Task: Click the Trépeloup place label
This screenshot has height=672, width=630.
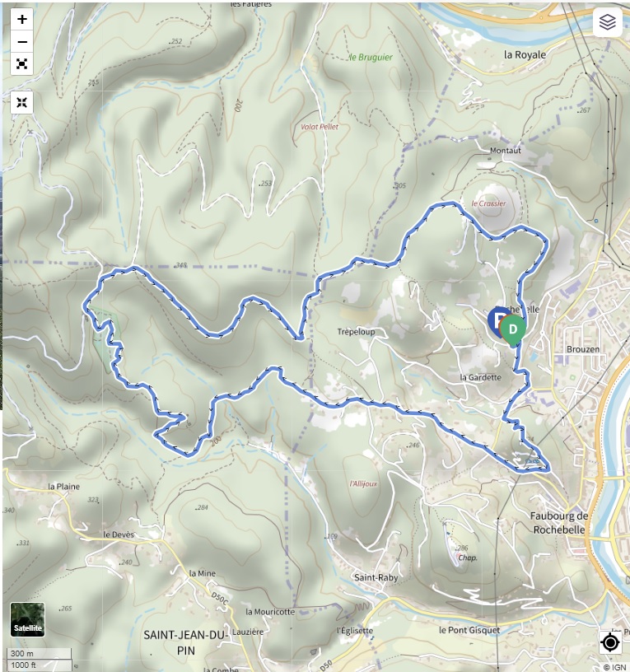Action: (x=356, y=332)
